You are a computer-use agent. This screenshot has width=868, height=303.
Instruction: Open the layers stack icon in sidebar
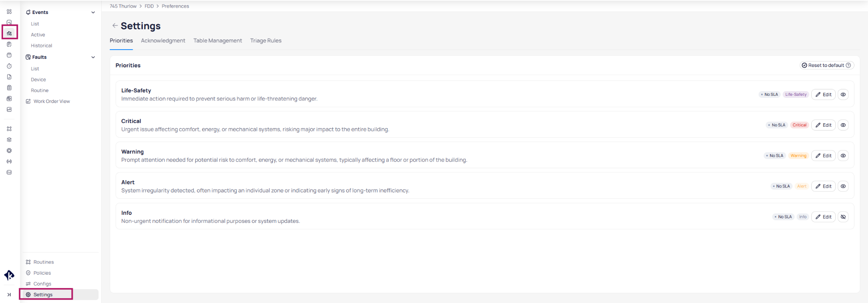pyautogui.click(x=9, y=139)
